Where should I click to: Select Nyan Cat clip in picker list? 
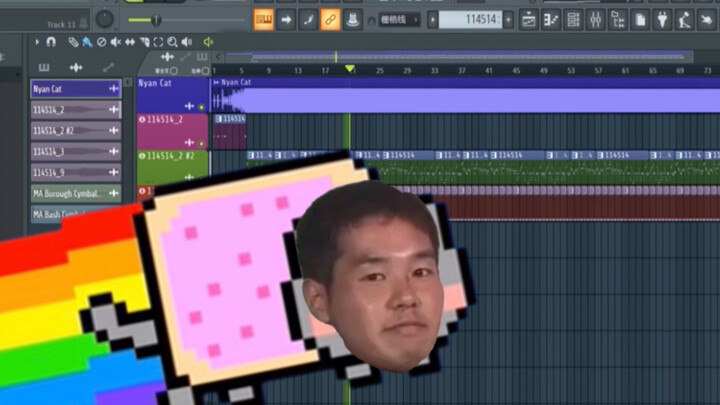tap(76, 89)
